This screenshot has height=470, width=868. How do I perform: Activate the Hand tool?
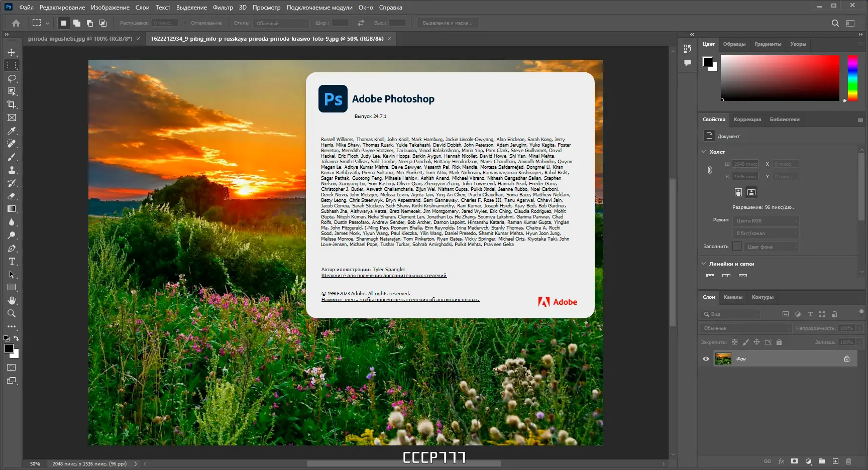click(x=11, y=300)
